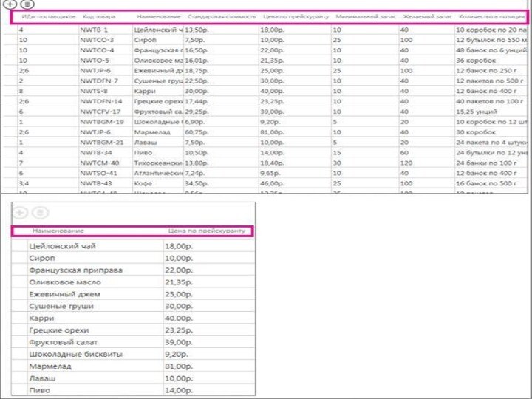Select the NWTCM-40 code cell

[x=100, y=163]
